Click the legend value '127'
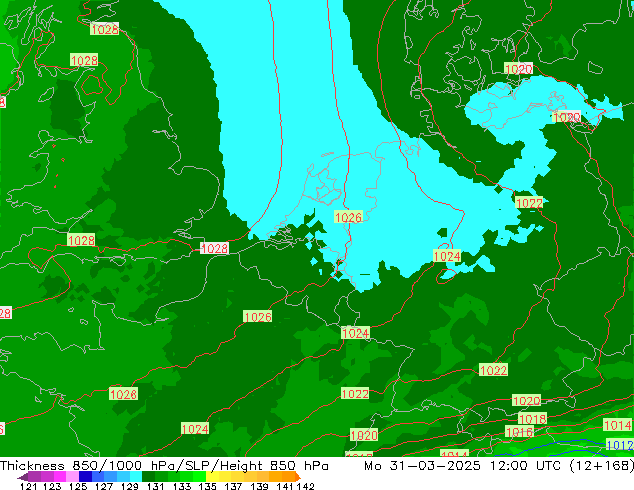Screen dimensions: 634x490 104,486
